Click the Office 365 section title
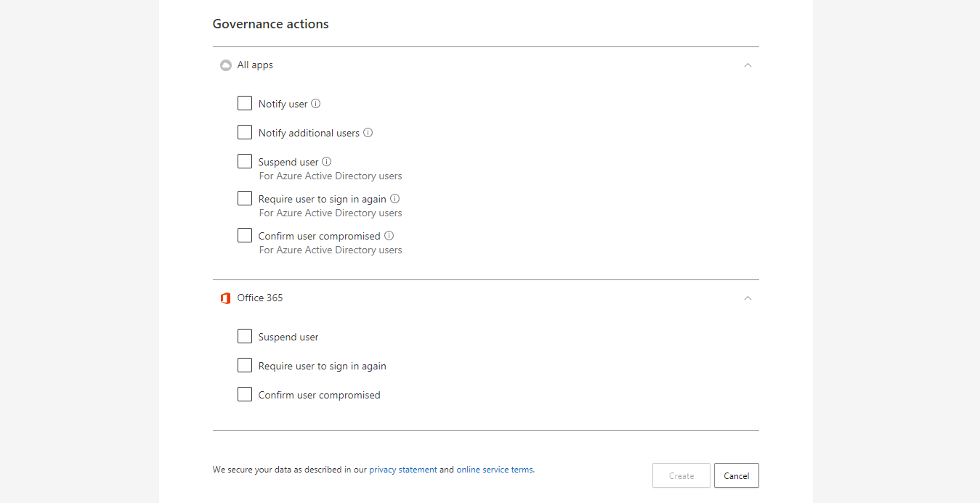 pos(260,298)
